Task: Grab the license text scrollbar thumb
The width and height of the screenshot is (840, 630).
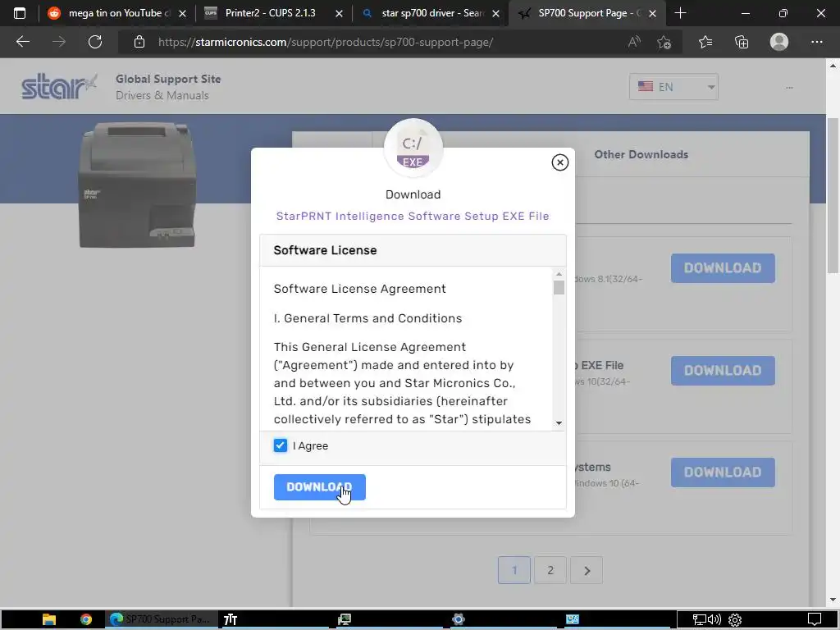Action: click(559, 288)
